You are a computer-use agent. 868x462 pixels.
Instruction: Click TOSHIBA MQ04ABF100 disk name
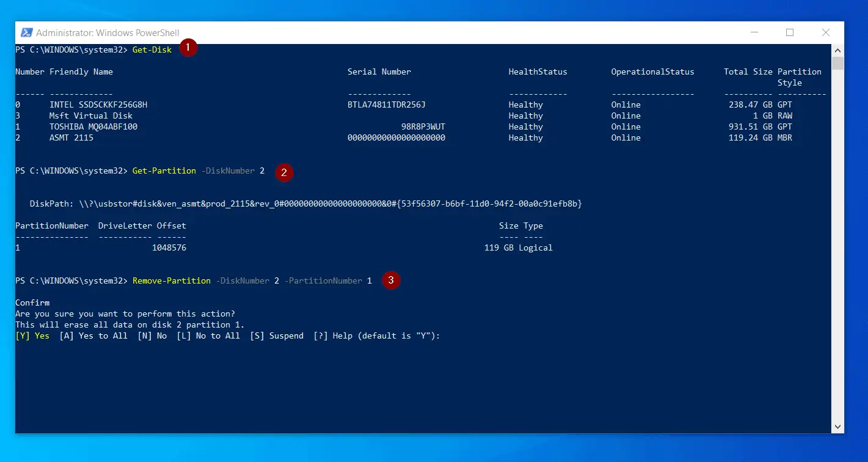point(93,127)
